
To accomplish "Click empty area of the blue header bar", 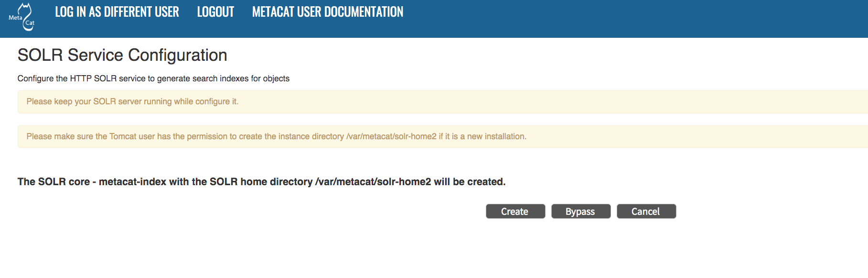I will pos(621,18).
